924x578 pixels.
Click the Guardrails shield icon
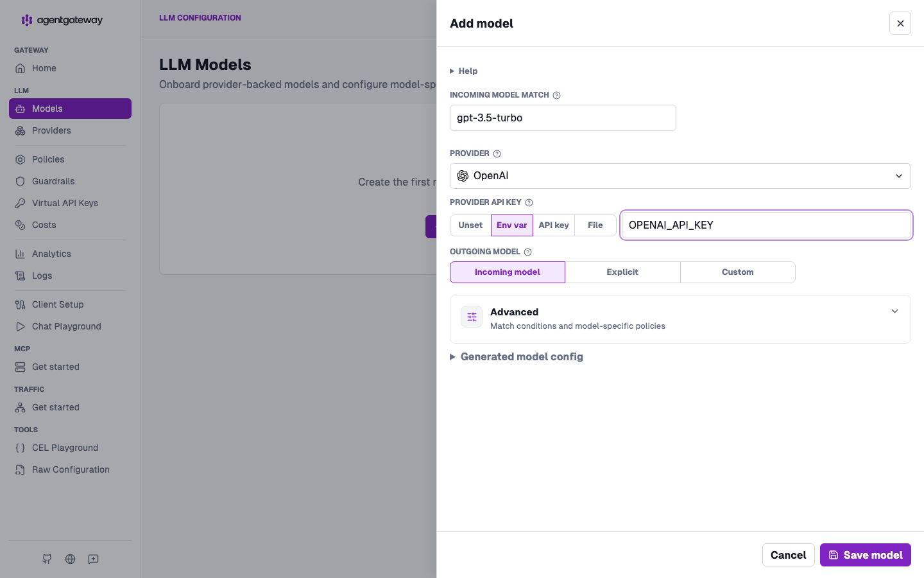click(21, 181)
